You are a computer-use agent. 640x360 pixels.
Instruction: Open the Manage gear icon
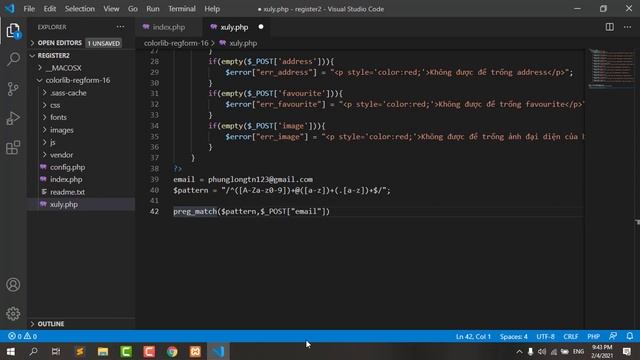click(x=13, y=313)
